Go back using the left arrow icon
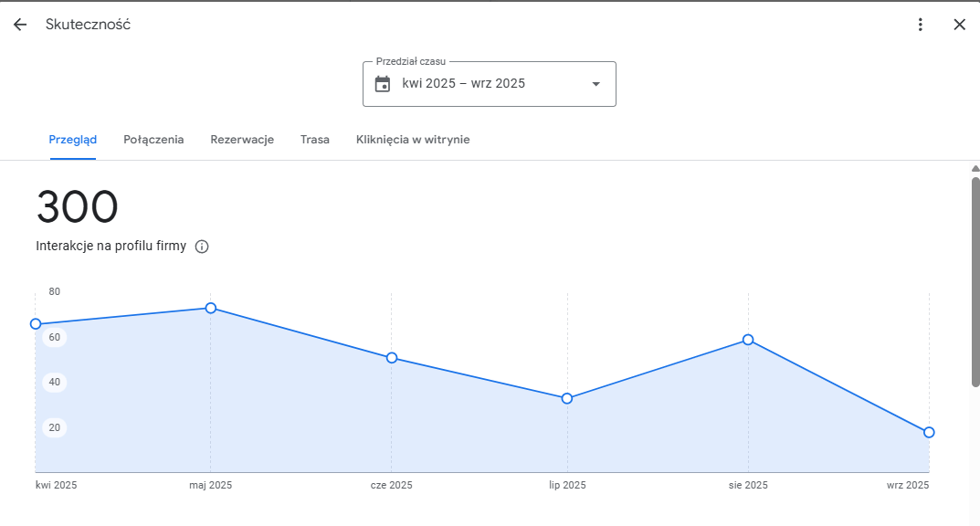Screen dimensions: 980x526 pos(20,25)
